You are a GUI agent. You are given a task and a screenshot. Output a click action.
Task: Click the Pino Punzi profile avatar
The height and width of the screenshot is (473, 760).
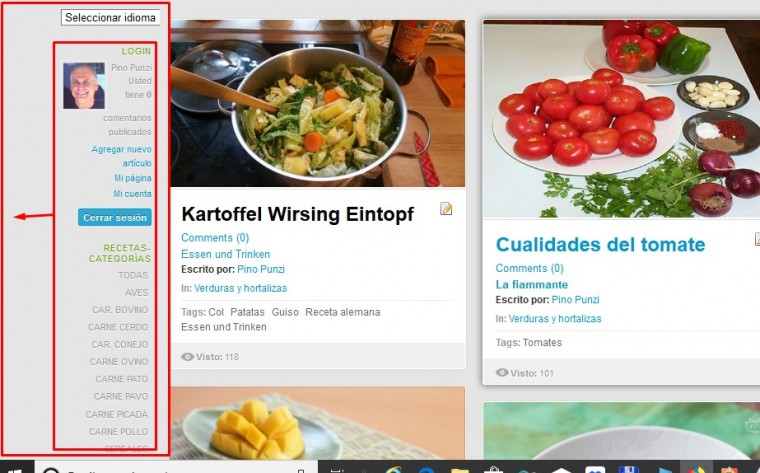click(84, 85)
